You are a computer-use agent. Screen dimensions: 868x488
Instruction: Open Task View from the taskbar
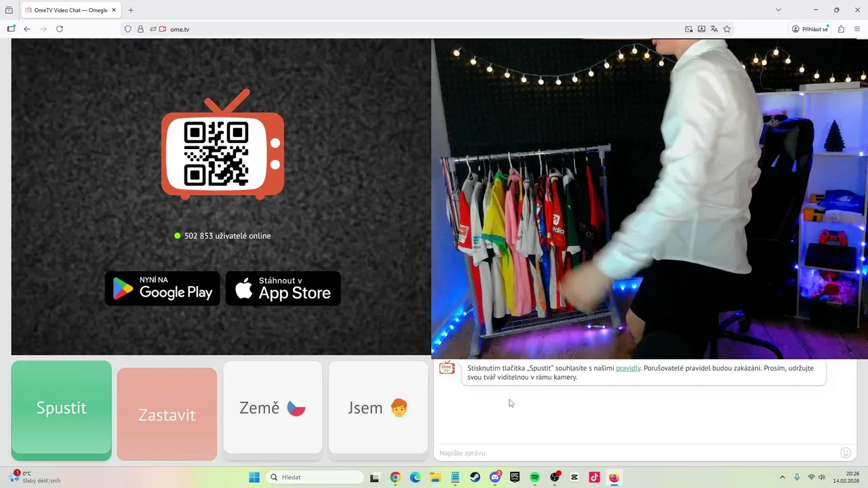[374, 477]
